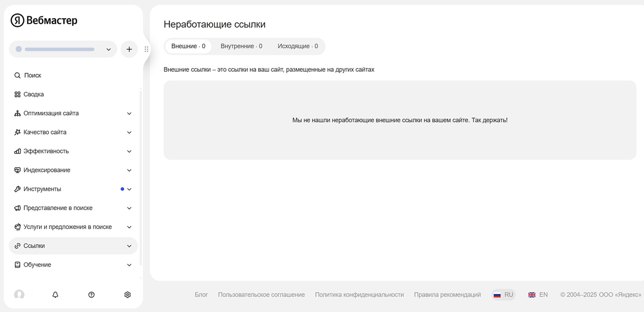
Task: Expand Инструменты chevron
Action: pos(129,189)
